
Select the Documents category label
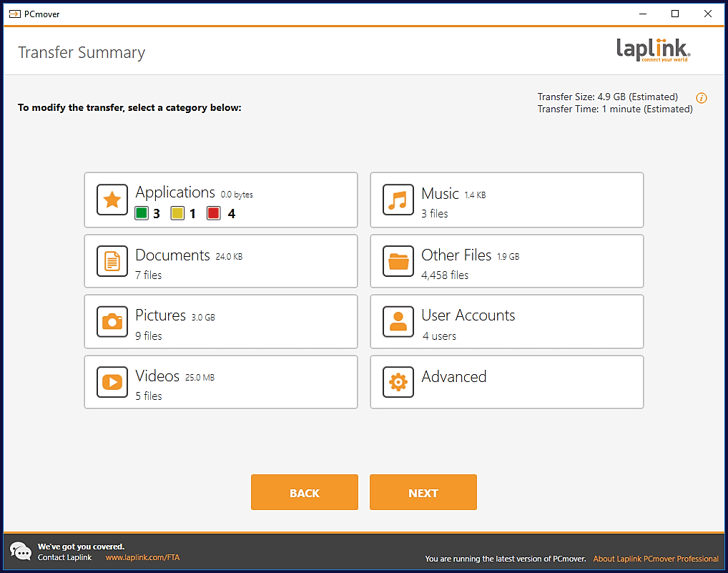[x=173, y=255]
